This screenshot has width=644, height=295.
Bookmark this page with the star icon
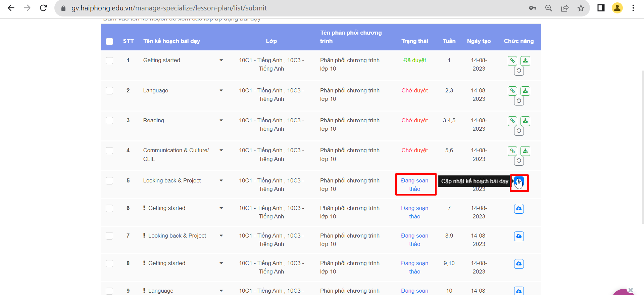click(581, 8)
